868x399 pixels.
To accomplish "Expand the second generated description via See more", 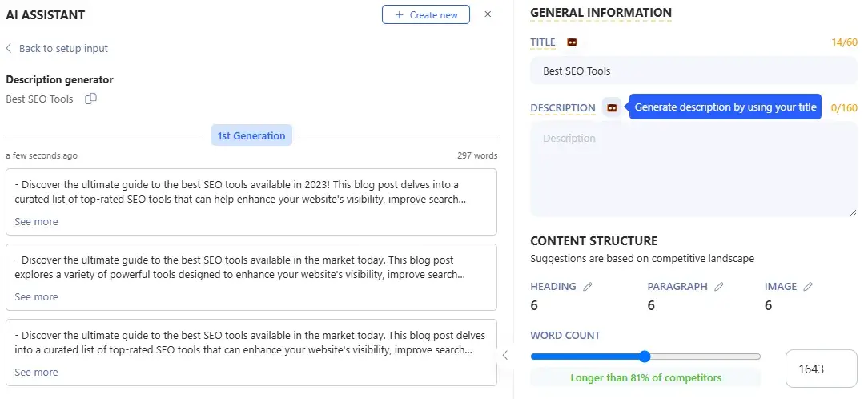I will coord(36,296).
